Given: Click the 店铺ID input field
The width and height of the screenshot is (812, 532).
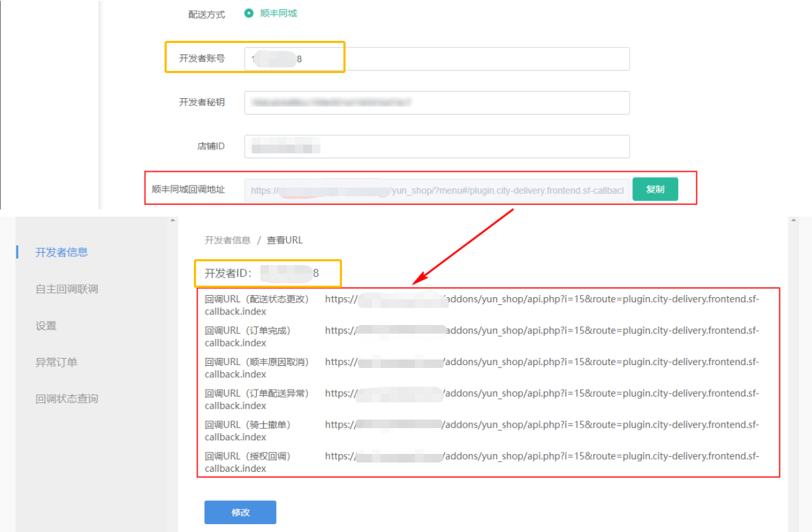Looking at the screenshot, I should click(x=436, y=146).
